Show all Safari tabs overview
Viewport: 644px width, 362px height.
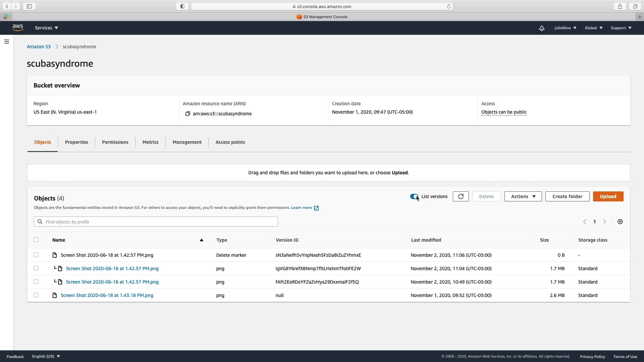click(x=635, y=6)
